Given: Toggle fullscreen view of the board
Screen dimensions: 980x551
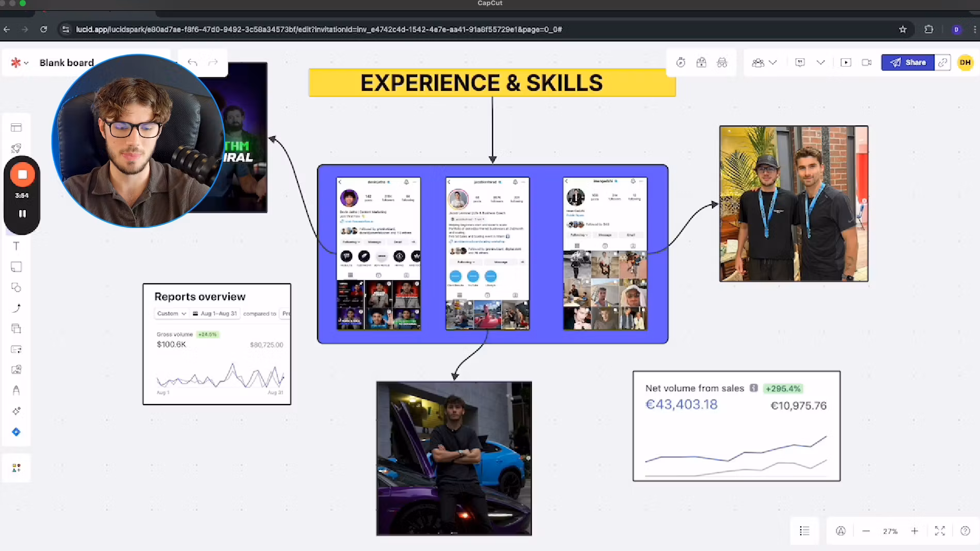Looking at the screenshot, I should (x=940, y=531).
